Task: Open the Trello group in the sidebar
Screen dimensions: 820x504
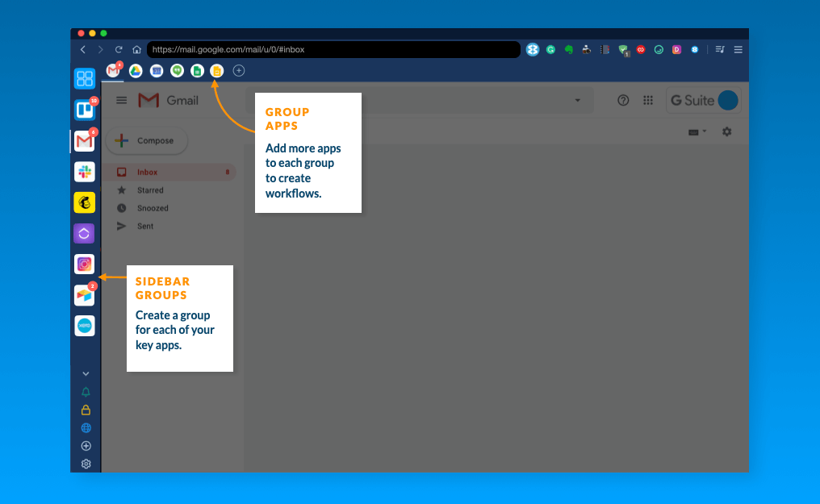Action: (x=85, y=110)
